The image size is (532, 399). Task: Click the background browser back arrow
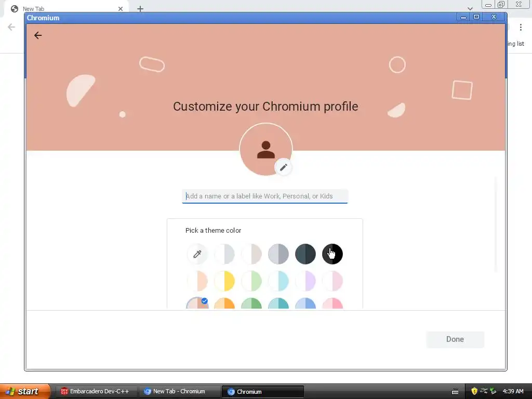[11, 27]
